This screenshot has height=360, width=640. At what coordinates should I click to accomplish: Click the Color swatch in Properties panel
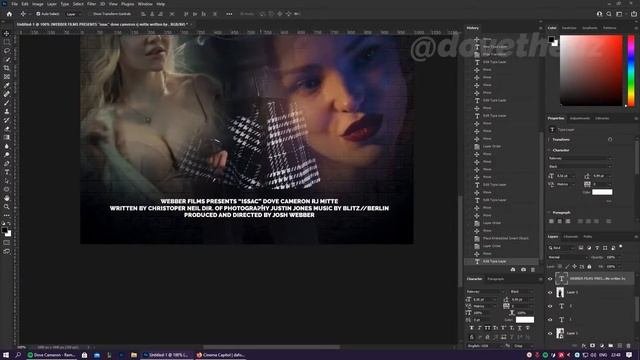(x=602, y=192)
